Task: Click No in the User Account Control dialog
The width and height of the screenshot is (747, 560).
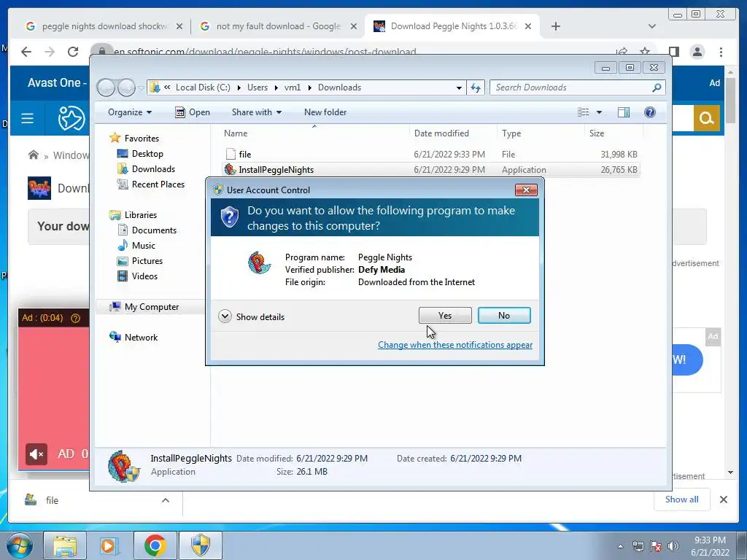Action: pyautogui.click(x=504, y=315)
